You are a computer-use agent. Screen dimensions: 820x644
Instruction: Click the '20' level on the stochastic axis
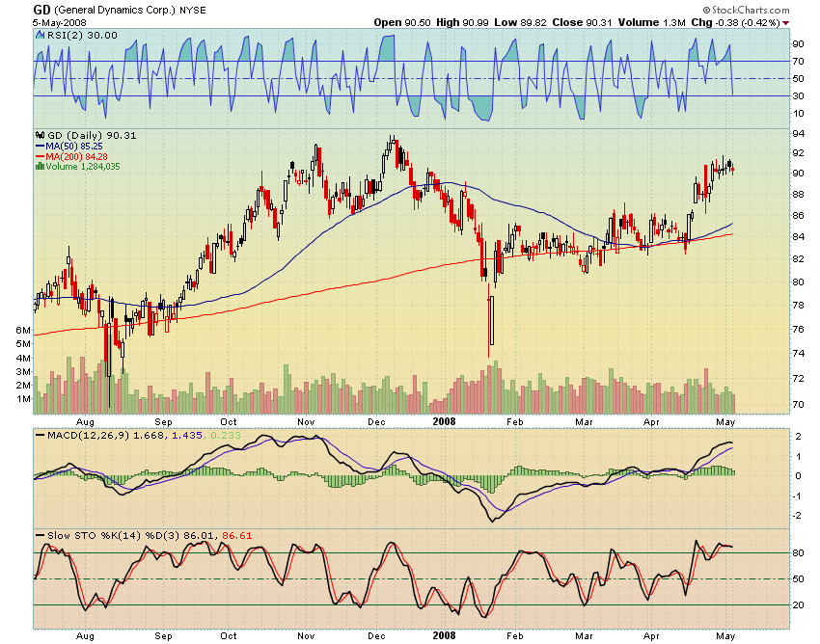(x=798, y=605)
